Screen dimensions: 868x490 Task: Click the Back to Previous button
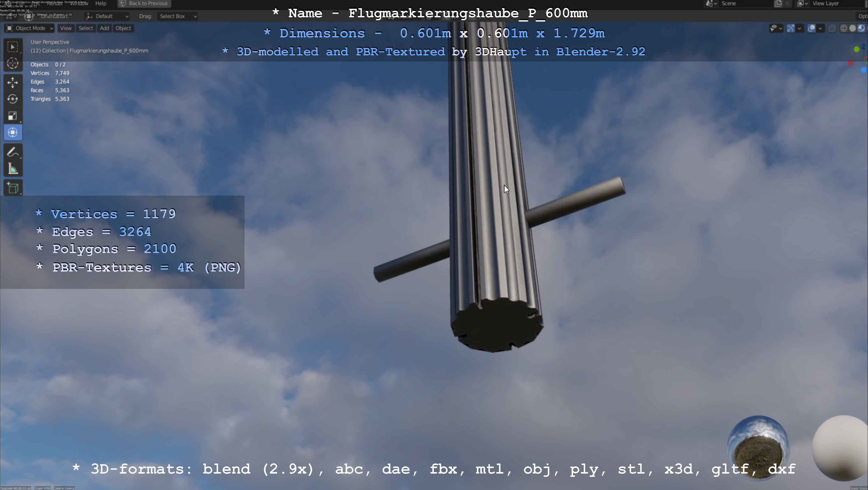(144, 3)
